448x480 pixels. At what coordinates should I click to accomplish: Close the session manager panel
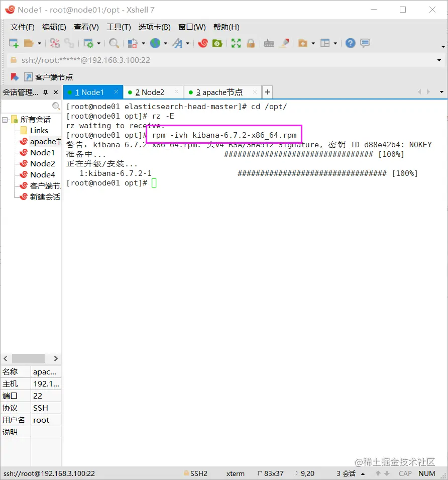(x=56, y=92)
